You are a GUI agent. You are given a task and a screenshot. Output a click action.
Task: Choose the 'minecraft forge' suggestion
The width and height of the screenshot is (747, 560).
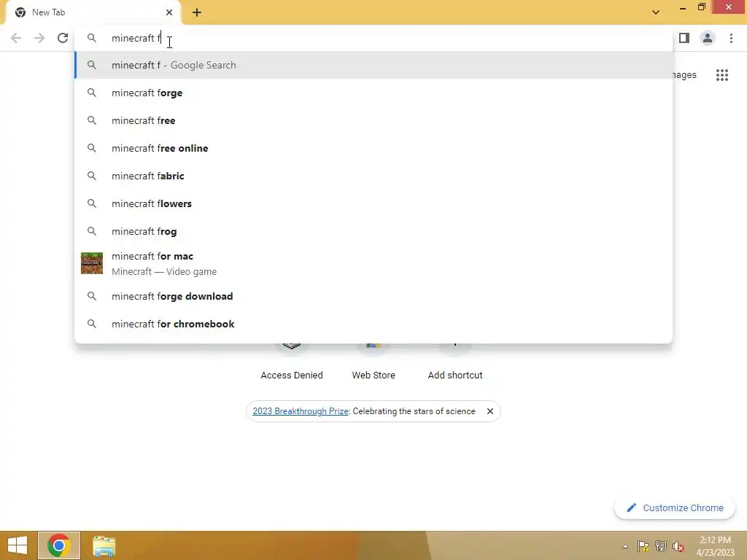[373, 93]
